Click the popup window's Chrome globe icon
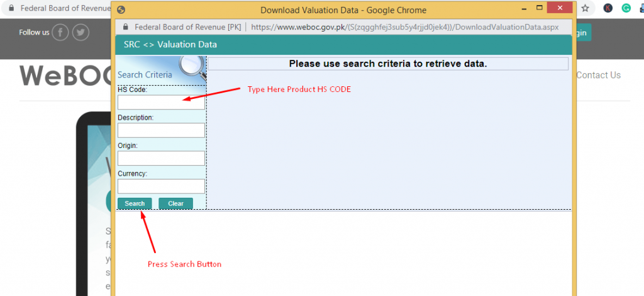Screen dimensions: 644x296 (121, 10)
